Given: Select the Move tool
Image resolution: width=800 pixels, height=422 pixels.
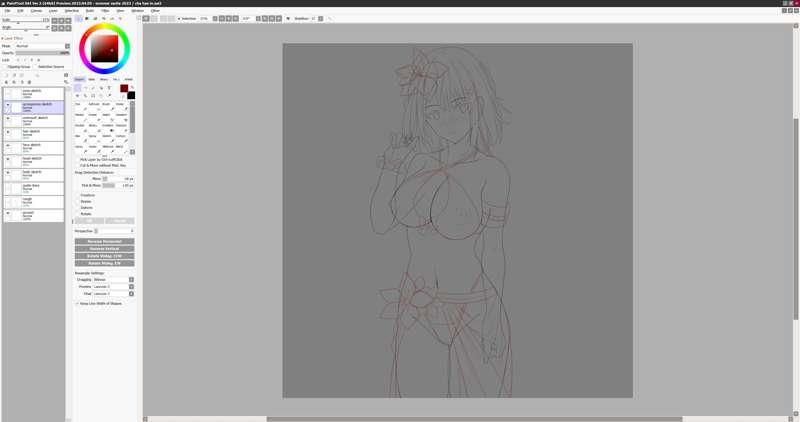Looking at the screenshot, I should click(78, 95).
